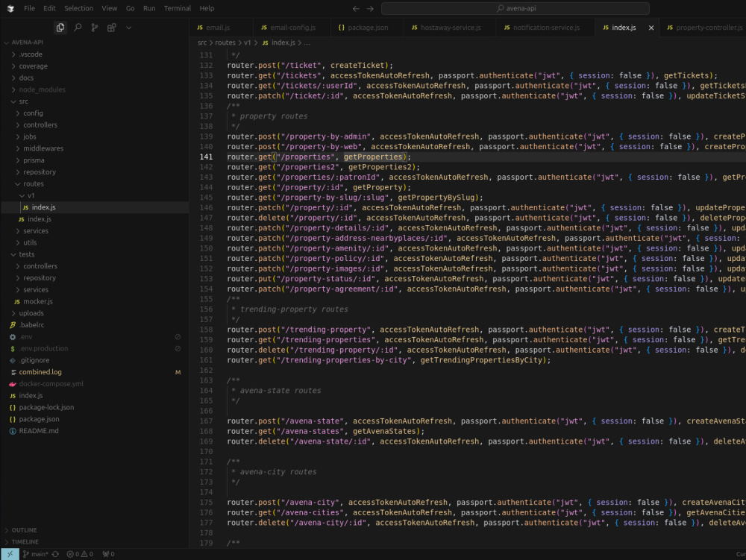Viewport: 746px width, 560px height.
Task: Expand the utils folder
Action: (x=95, y=242)
